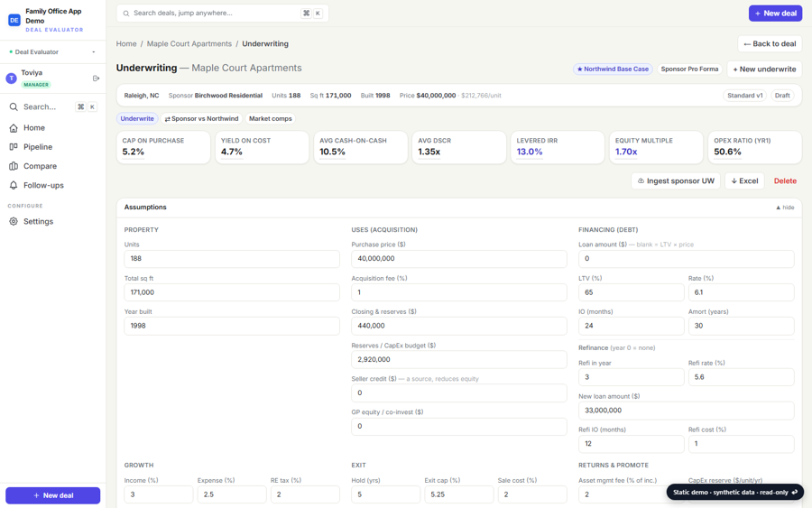812x508 pixels.
Task: Switch to the Underwrite tab
Action: [x=137, y=118]
